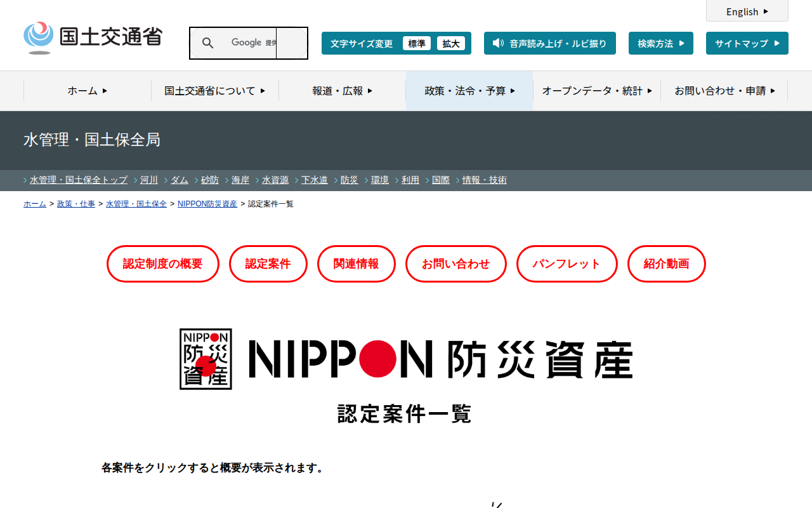Switch language to English
This screenshot has height=508, width=812.
747,11
